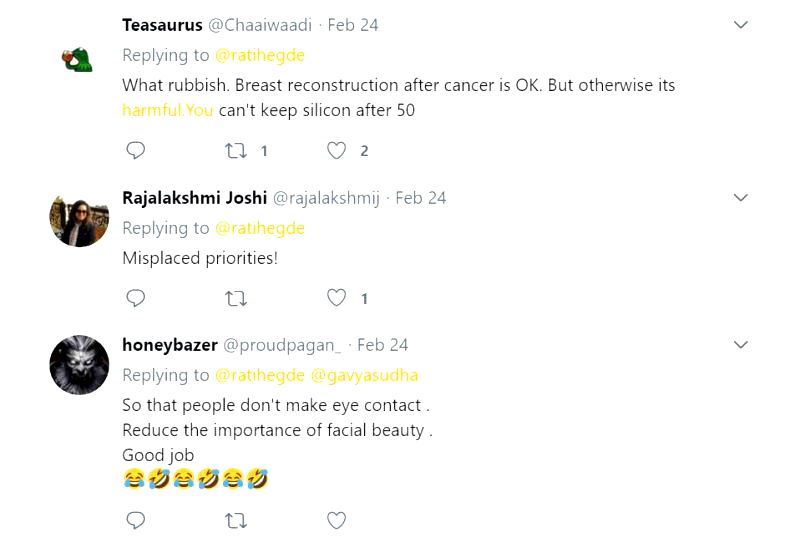
Task: Click honeybazer's wolf avatar
Action: 78,365
